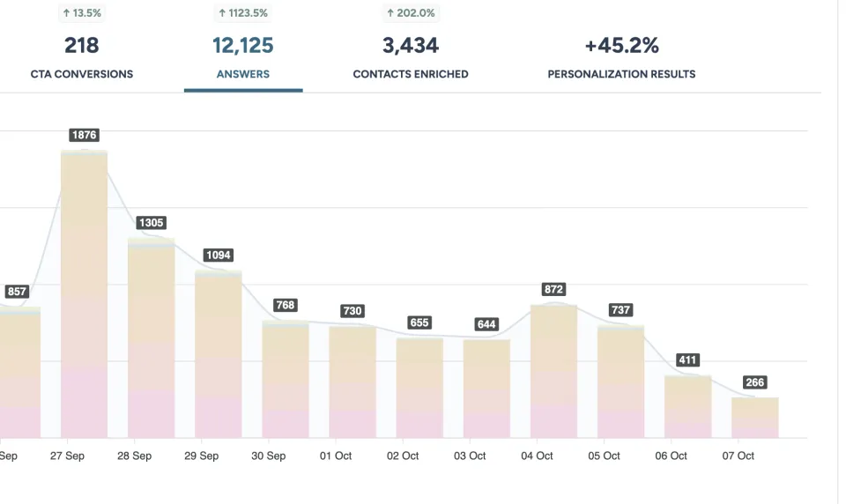This screenshot has width=846, height=504.
Task: Select the 02 Oct bar
Action: pyautogui.click(x=419, y=388)
